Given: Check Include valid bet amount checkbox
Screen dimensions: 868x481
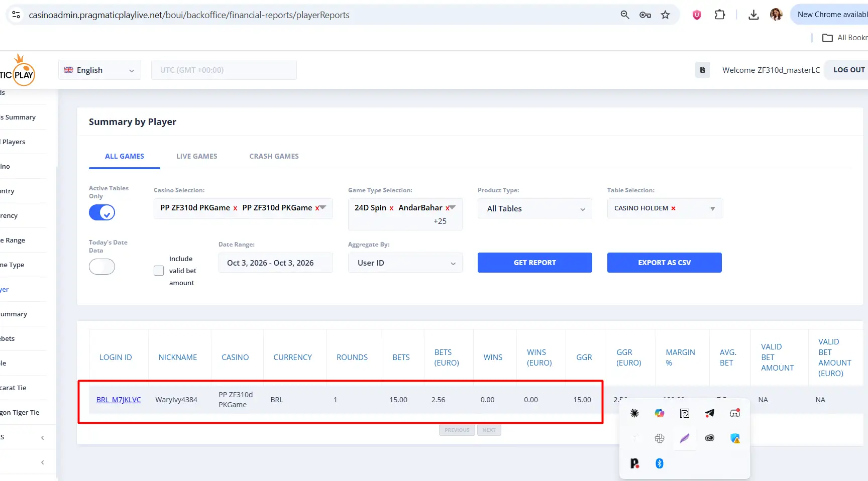Looking at the screenshot, I should (x=159, y=271).
